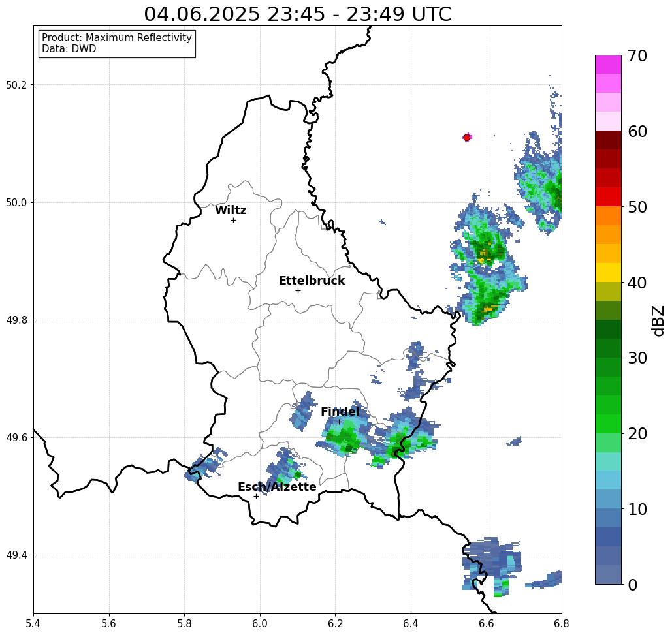Pick the magenta swatch at colorbar top
Viewport: 672px width, 635px height.
click(608, 65)
